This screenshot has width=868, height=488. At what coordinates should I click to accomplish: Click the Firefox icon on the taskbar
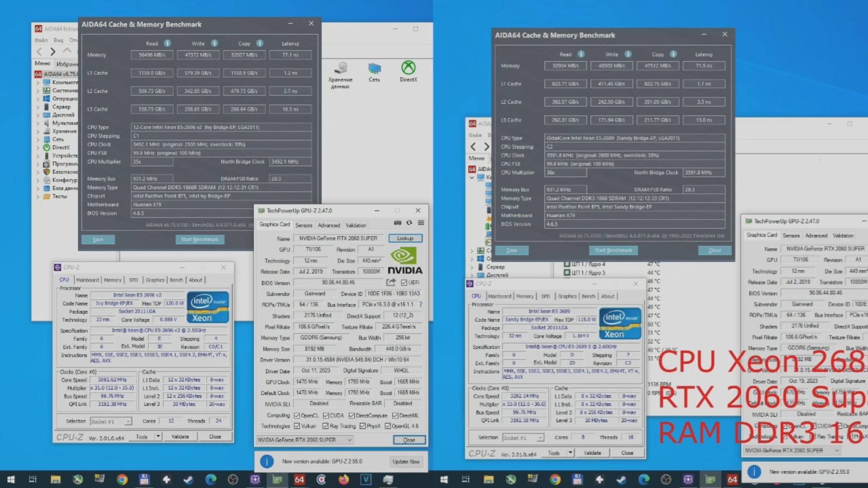pos(344,479)
